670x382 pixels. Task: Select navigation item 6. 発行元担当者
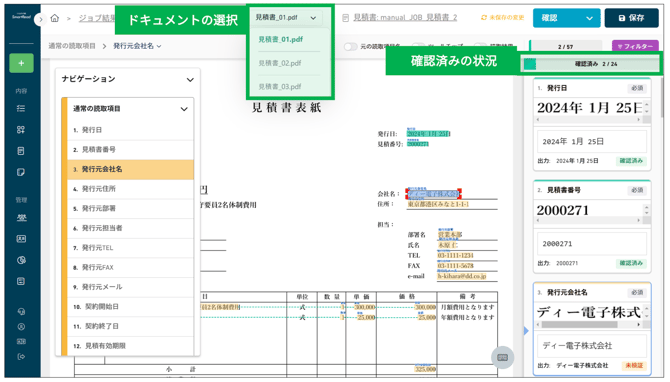(131, 228)
